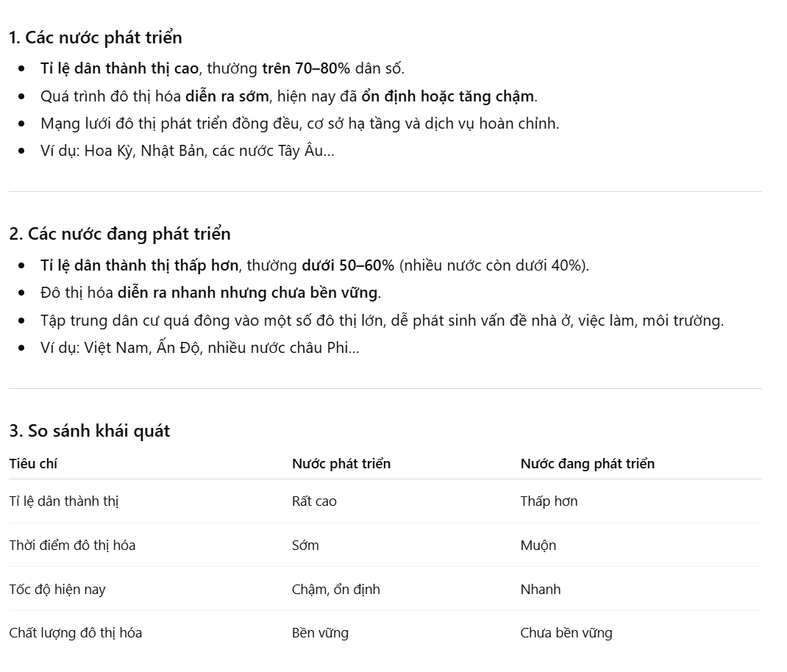Click the "Chậm, ổn định" table cell

[335, 590]
